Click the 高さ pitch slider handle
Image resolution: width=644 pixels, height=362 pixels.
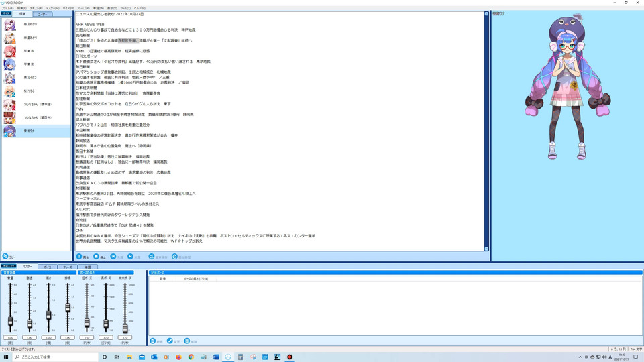[x=48, y=315]
